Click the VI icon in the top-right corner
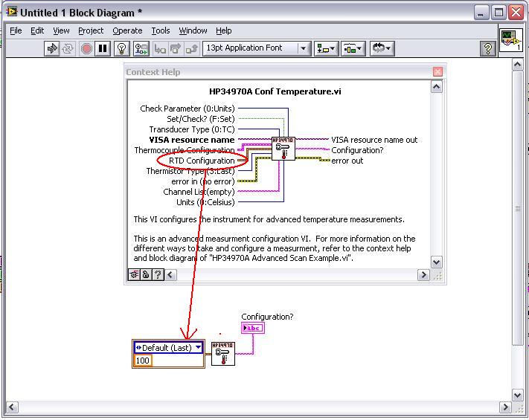 point(511,40)
